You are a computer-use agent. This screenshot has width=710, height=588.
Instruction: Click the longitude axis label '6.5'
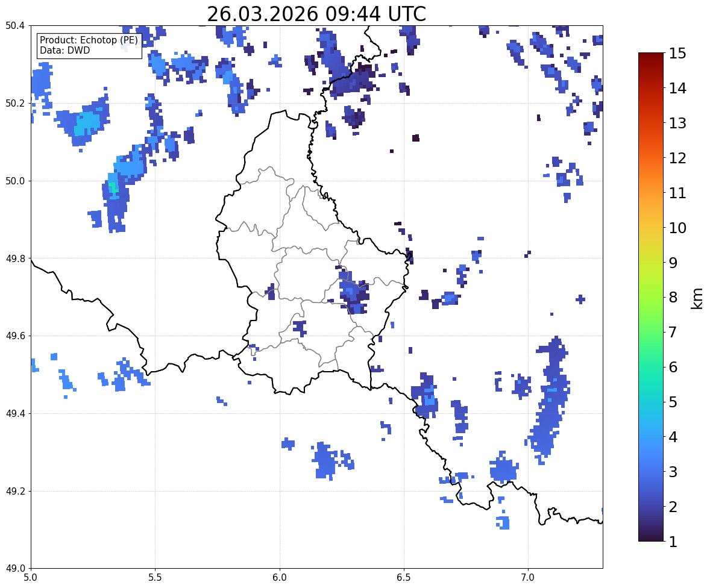click(404, 578)
